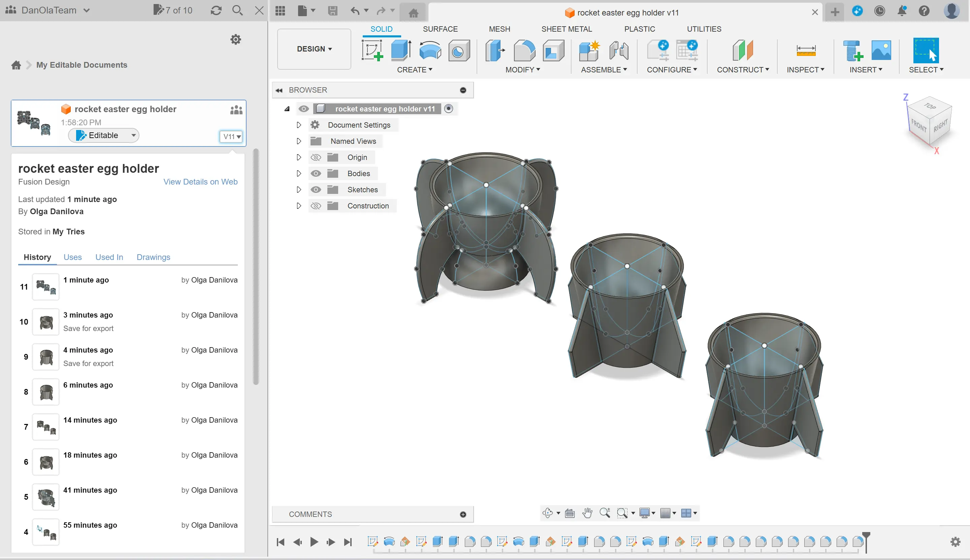
Task: Hide the Bodies folder visibility
Action: (x=316, y=173)
